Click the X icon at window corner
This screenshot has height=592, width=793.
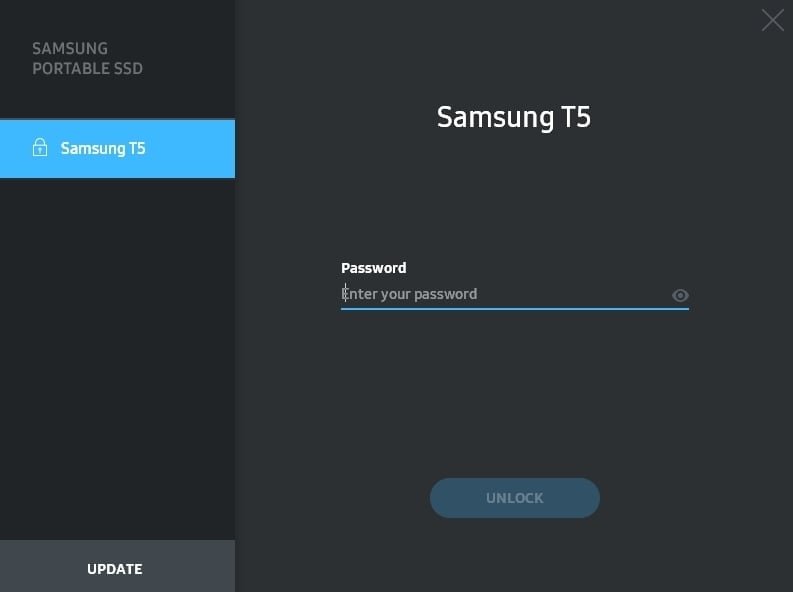772,20
